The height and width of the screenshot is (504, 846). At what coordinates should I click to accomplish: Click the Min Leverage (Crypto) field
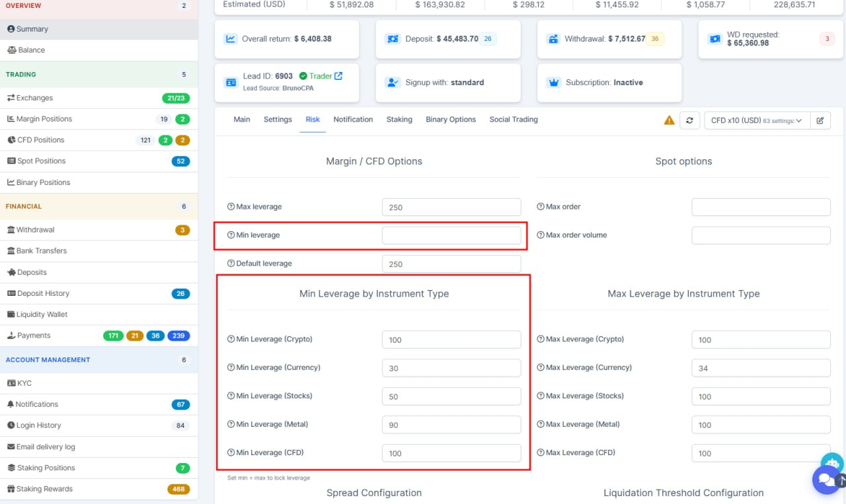451,340
